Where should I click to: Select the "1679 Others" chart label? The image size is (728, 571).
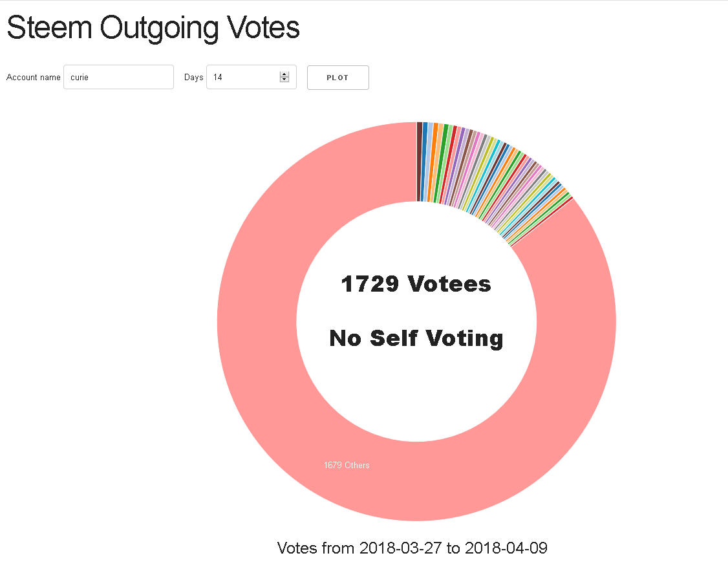[x=347, y=465]
